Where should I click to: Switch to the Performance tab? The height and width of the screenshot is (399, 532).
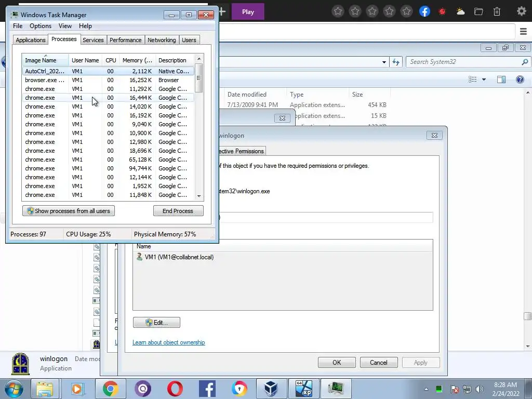coord(125,40)
